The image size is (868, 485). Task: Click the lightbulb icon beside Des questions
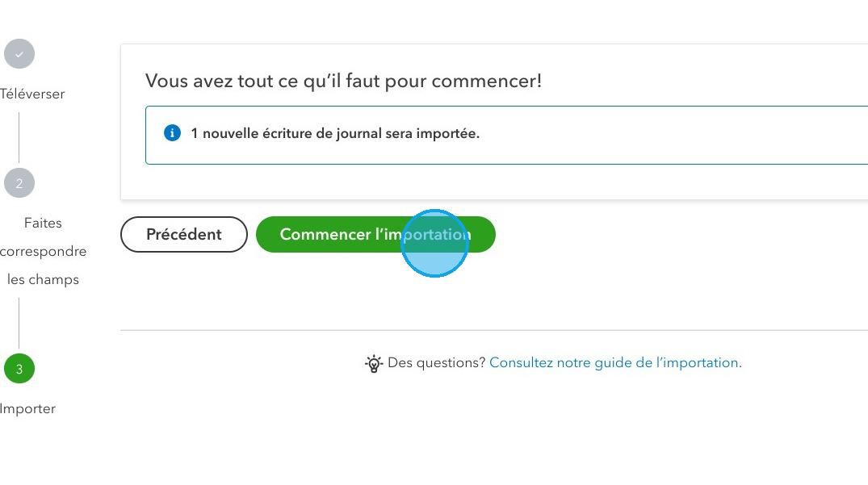tap(374, 363)
